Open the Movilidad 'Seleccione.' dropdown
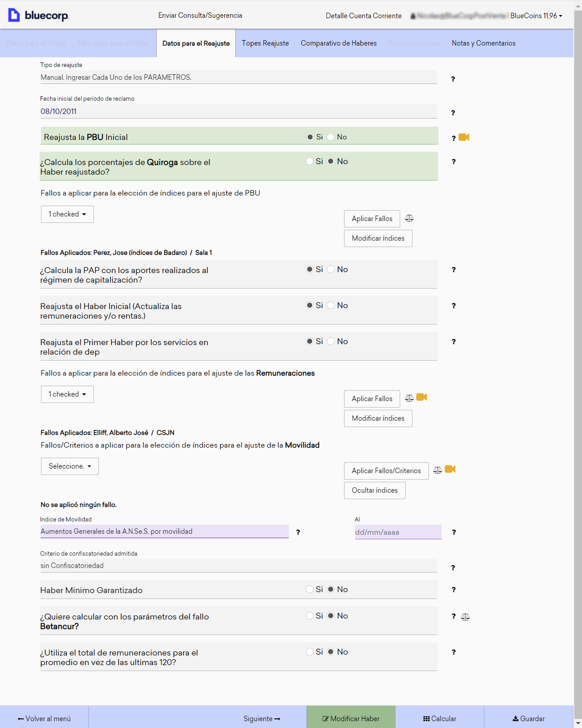 point(70,466)
